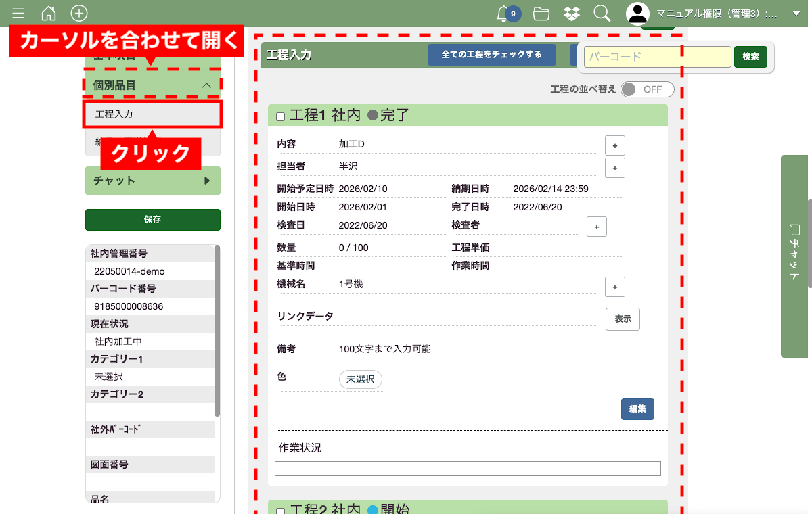Open the hamburger menu icon
The height and width of the screenshot is (514, 812).
pyautogui.click(x=18, y=13)
